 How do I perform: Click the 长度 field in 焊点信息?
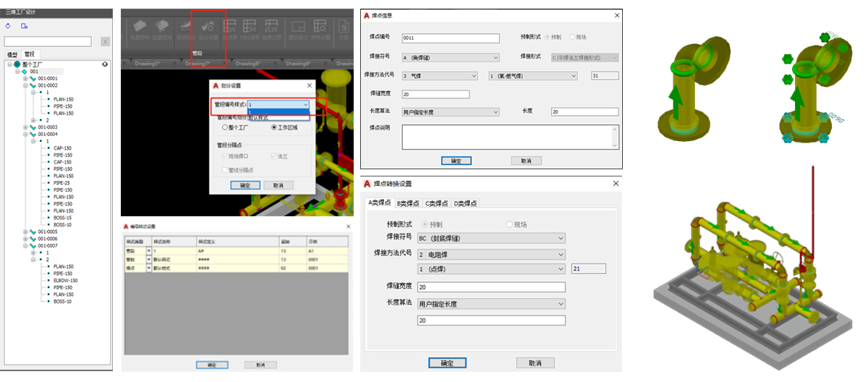tap(584, 111)
